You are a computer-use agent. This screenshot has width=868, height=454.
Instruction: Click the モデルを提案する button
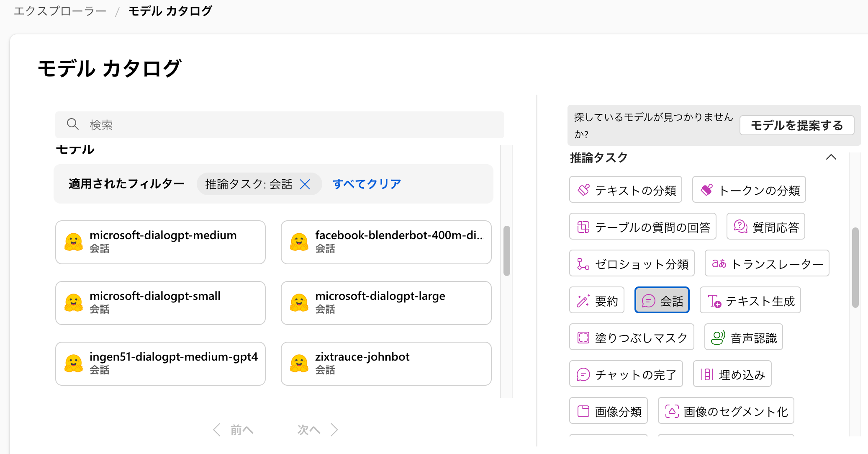pos(796,125)
